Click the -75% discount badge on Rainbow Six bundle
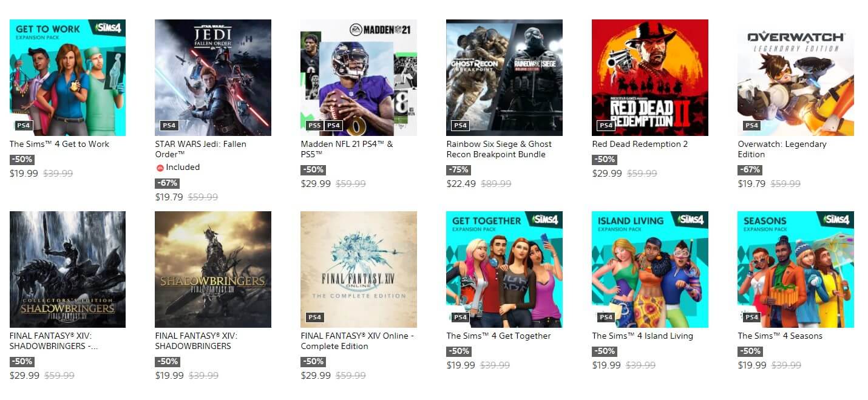This screenshot has height=400, width=868. [x=459, y=170]
